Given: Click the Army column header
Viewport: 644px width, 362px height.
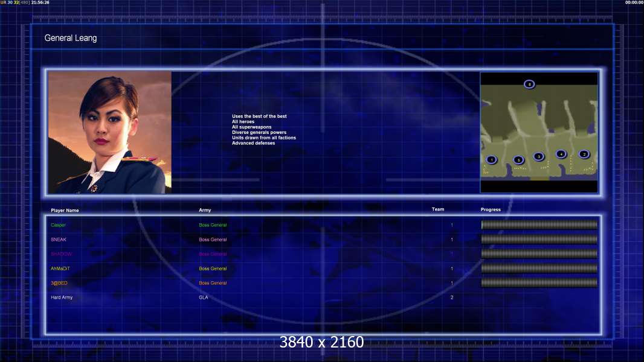Looking at the screenshot, I should point(205,210).
